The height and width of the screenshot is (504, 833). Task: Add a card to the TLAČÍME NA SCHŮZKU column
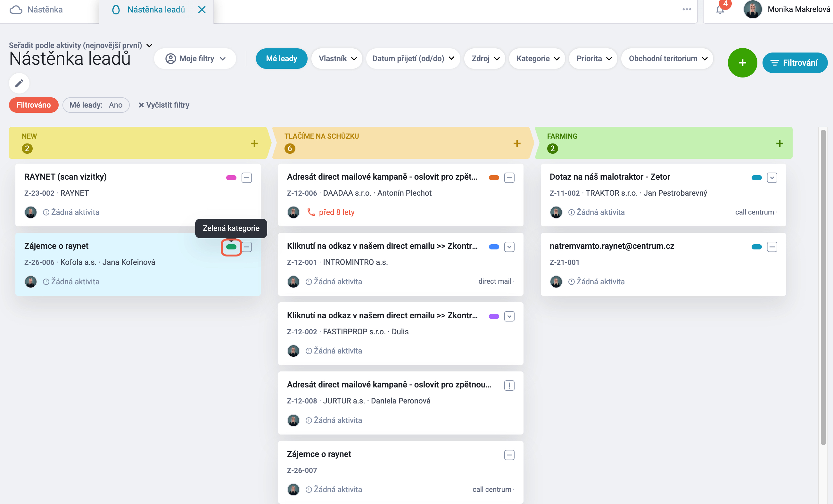tap(517, 143)
